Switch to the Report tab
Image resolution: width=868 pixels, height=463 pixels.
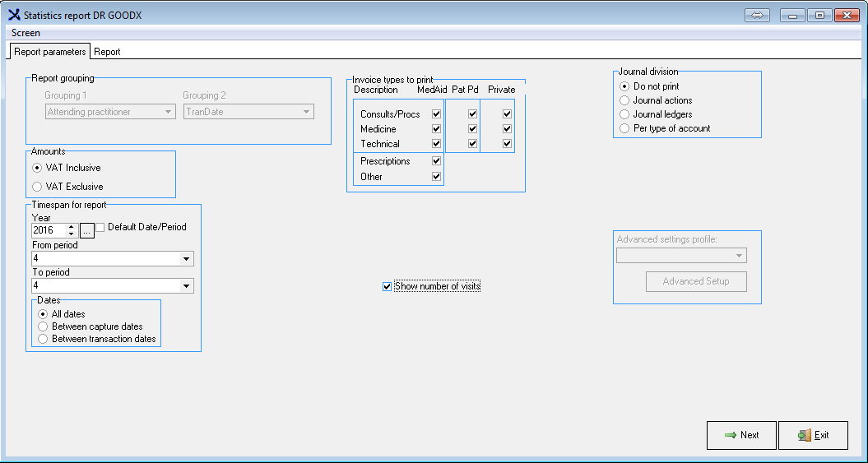pos(107,52)
